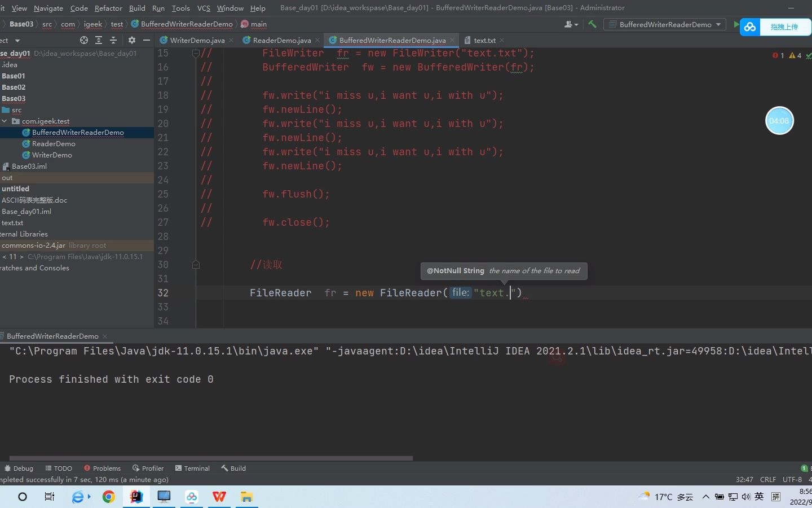Open the Problems tool window
This screenshot has height=508, width=812.
[x=102, y=468]
